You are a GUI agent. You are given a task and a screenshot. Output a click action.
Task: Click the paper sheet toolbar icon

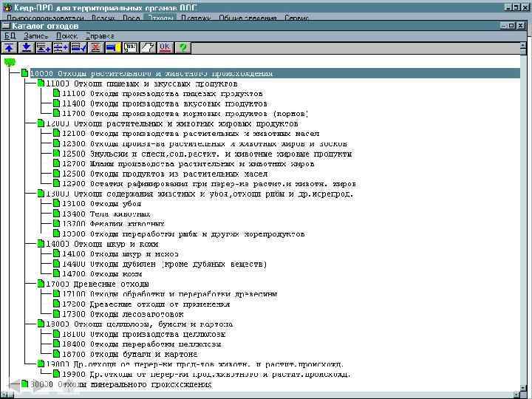(x=148, y=48)
